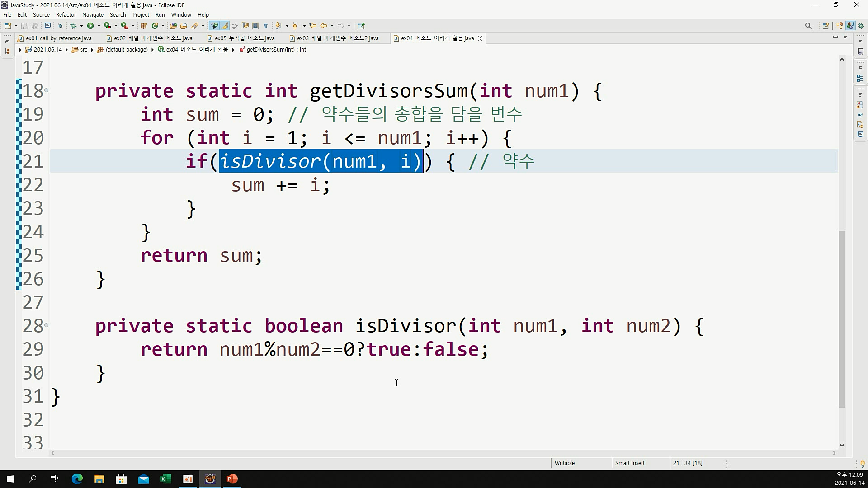Collapse getDivisorsSum method fold at line 18
Viewport: 868px width, 488px height.
pyautogui.click(x=46, y=90)
